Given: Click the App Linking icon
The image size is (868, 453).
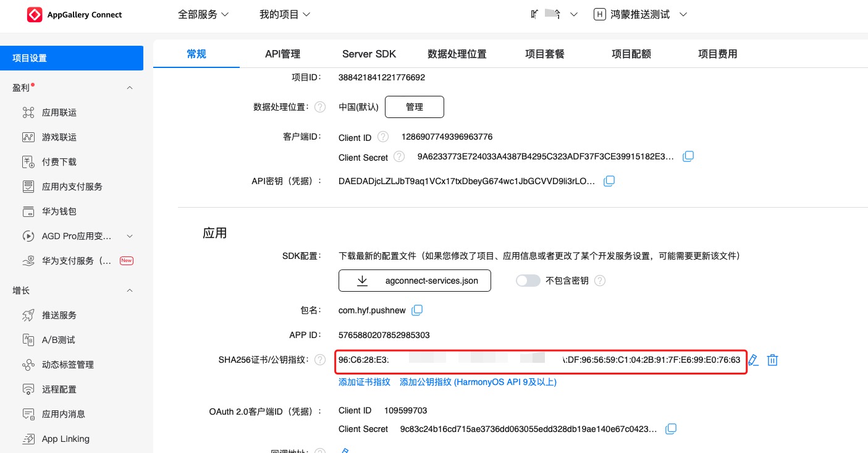Looking at the screenshot, I should click(x=28, y=439).
